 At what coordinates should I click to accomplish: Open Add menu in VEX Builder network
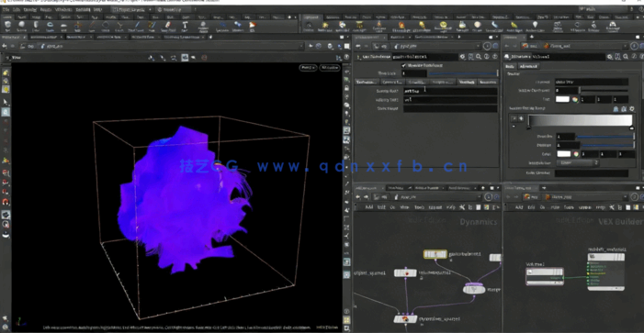point(519,207)
